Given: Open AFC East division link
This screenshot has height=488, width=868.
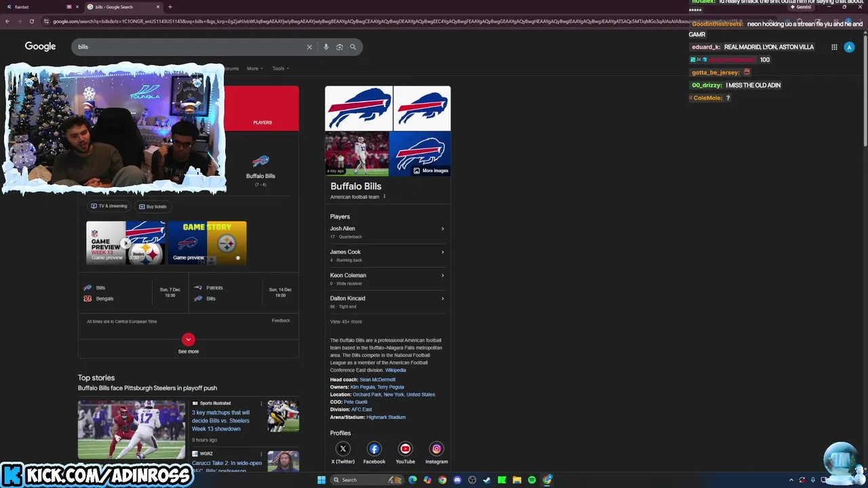Looking at the screenshot, I should pos(361,409).
